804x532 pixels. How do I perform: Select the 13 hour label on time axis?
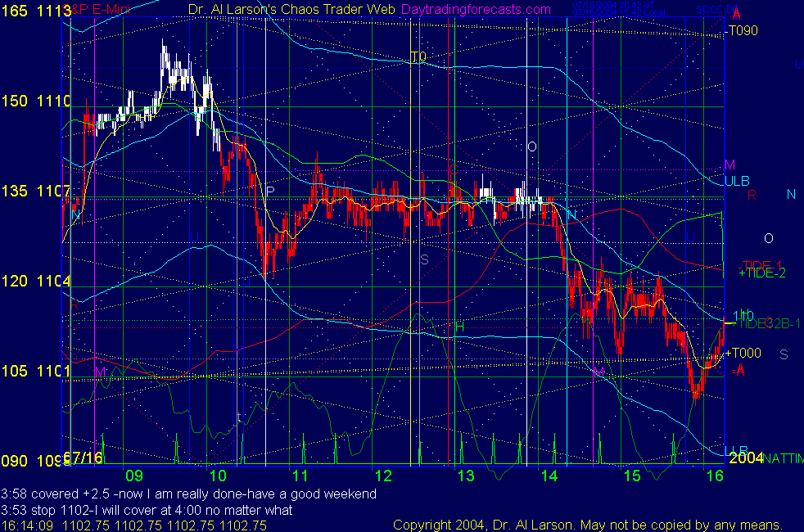coord(466,476)
